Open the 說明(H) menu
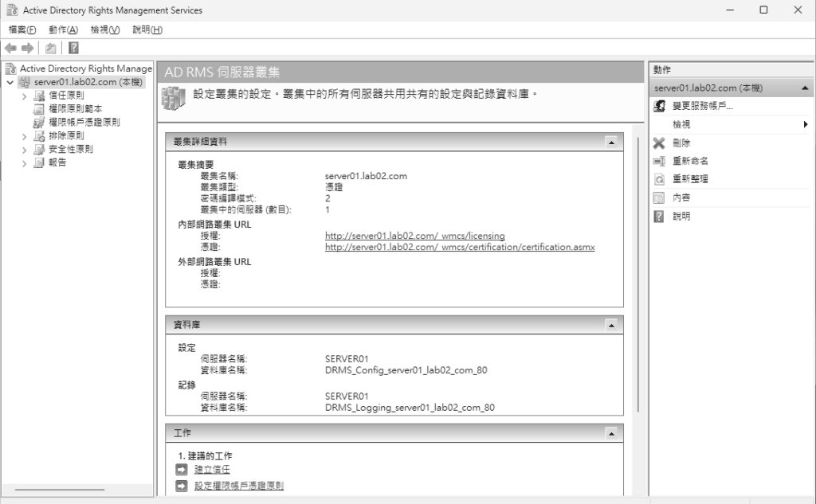The image size is (816, 504). [147, 29]
